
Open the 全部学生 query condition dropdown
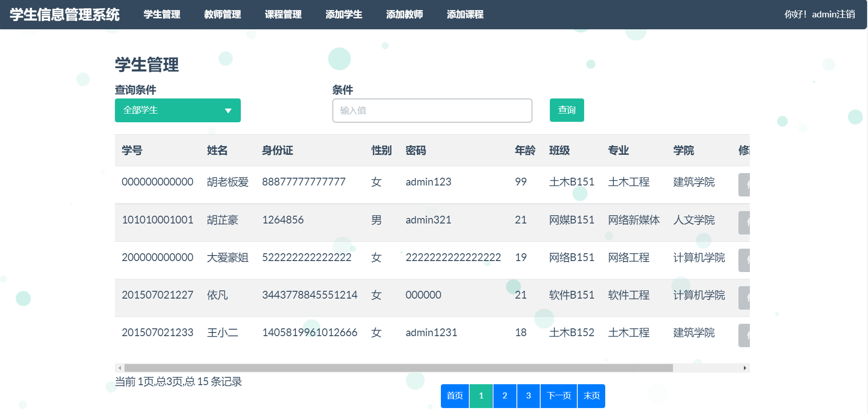178,110
